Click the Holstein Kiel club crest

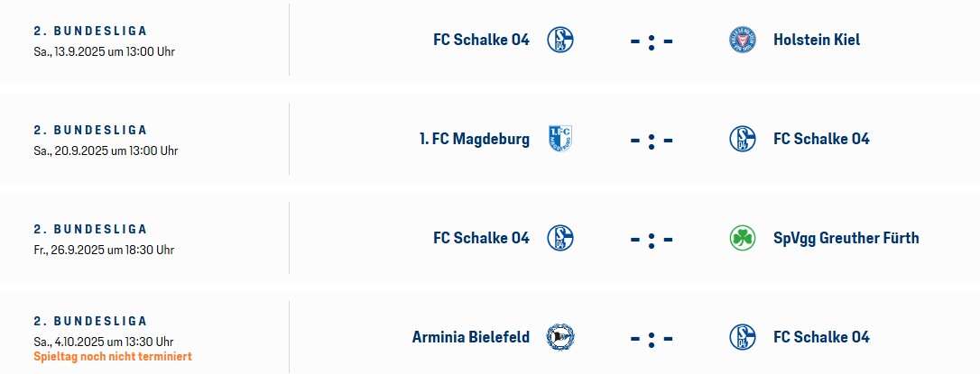743,40
